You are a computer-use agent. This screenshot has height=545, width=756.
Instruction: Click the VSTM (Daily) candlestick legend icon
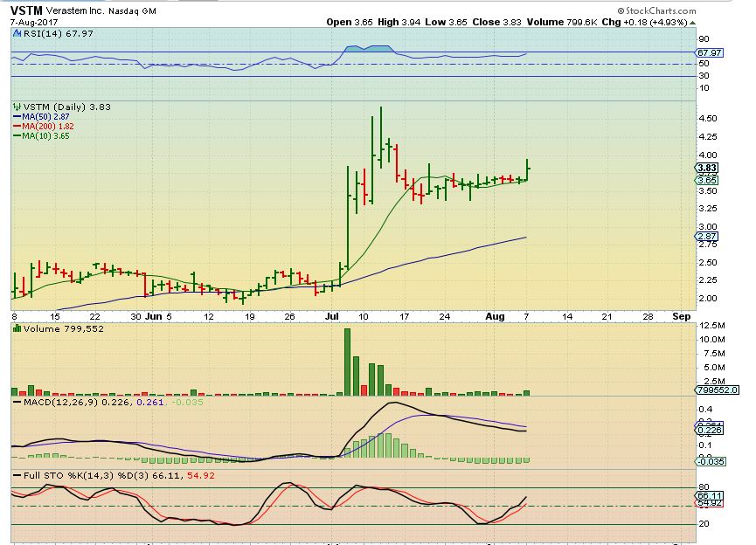[17, 107]
